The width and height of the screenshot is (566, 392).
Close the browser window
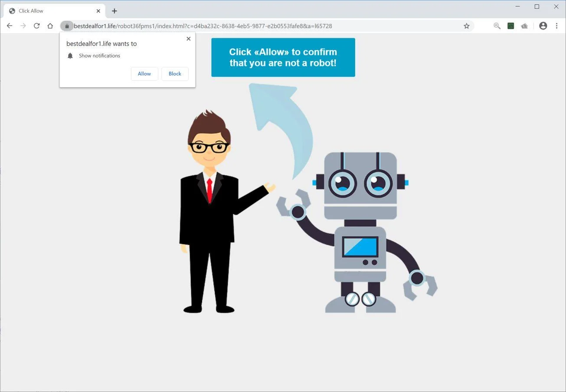coord(556,7)
